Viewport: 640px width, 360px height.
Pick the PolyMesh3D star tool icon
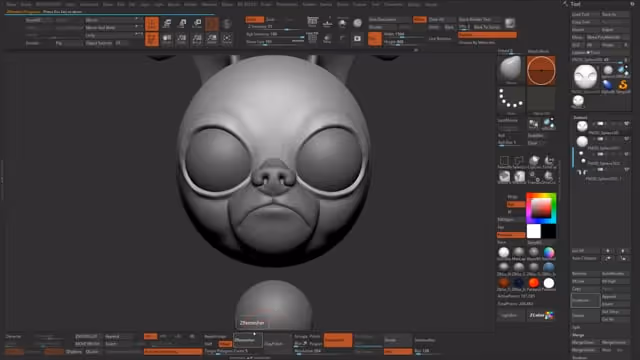click(x=622, y=71)
